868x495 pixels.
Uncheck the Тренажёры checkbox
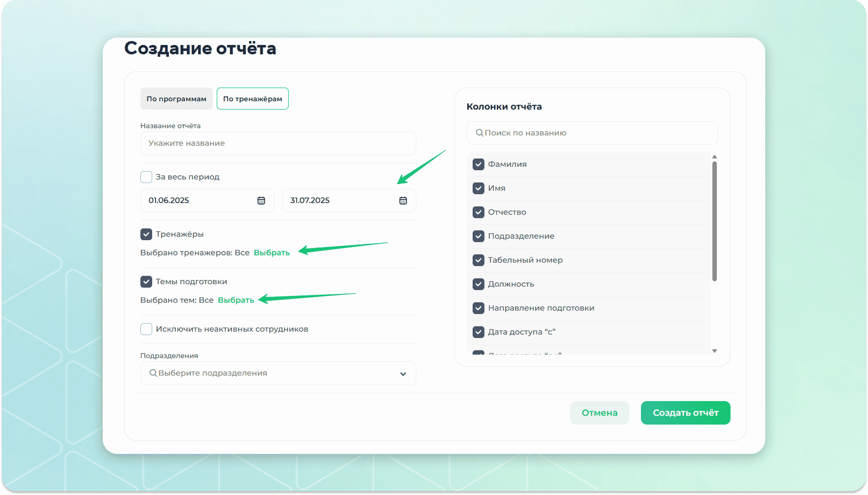point(146,234)
